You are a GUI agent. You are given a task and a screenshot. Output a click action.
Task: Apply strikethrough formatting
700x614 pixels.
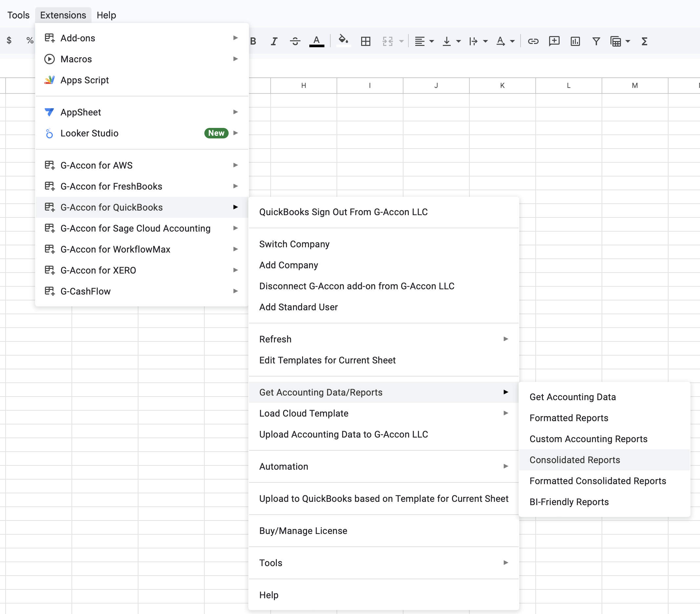295,41
